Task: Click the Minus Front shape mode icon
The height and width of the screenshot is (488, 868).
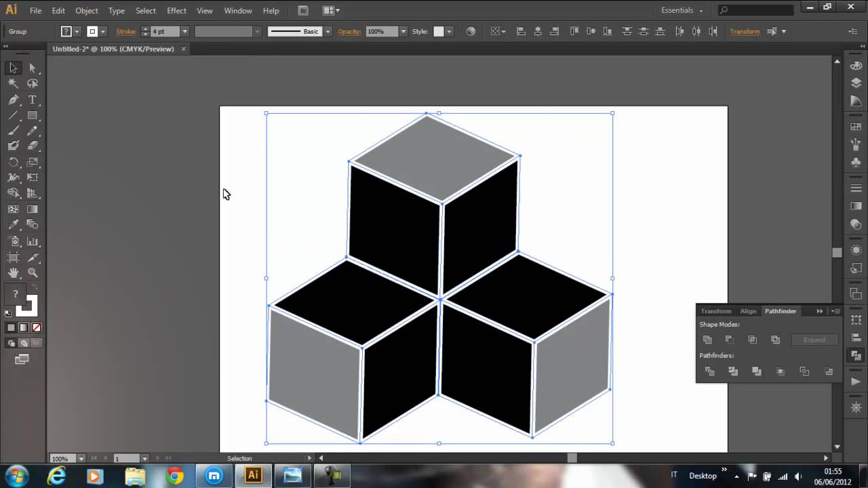Action: pyautogui.click(x=730, y=340)
